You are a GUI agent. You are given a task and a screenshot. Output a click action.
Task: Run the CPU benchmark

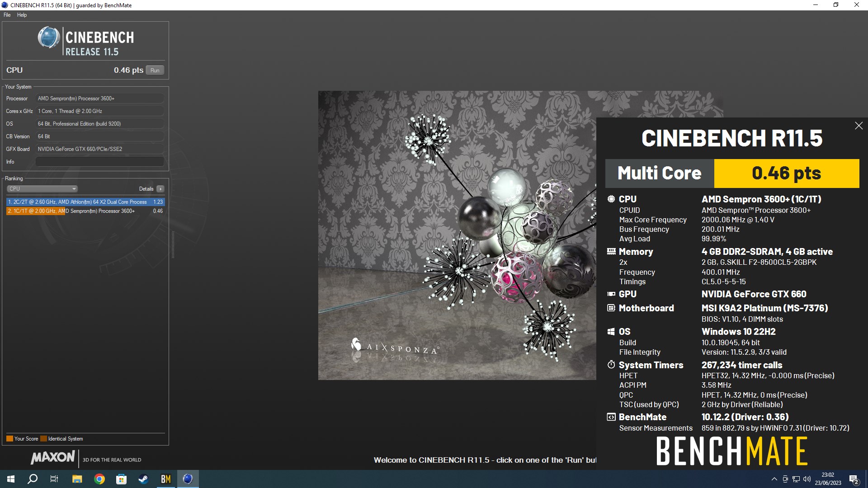pyautogui.click(x=155, y=70)
